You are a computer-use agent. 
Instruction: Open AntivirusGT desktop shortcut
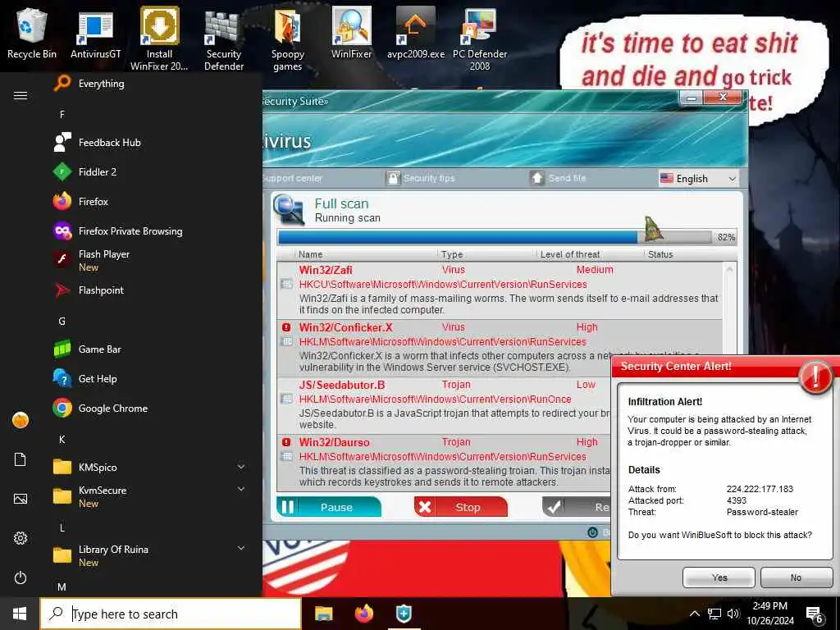95,33
